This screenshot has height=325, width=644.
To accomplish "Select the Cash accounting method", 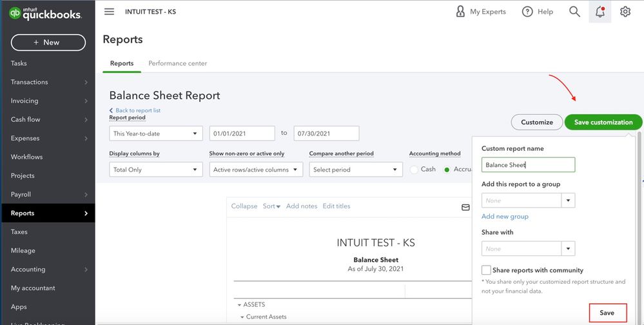I will [x=415, y=170].
